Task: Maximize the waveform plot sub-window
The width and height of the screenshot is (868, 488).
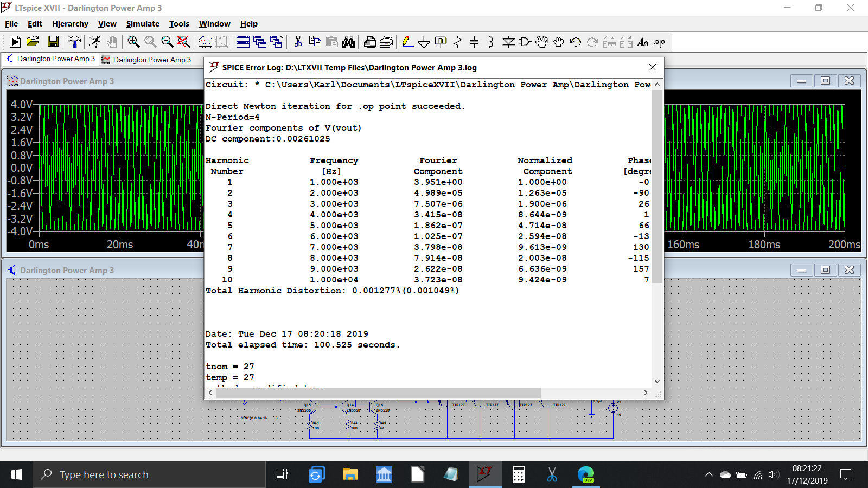Action: tap(825, 81)
